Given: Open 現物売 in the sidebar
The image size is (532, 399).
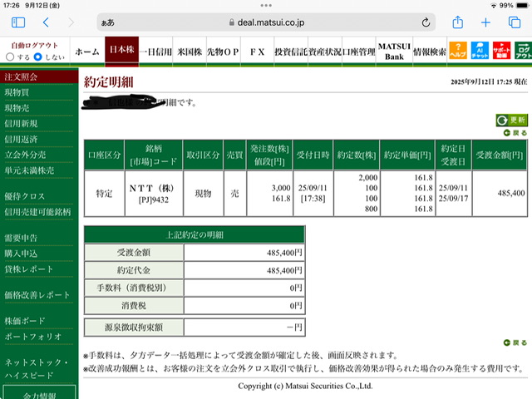Looking at the screenshot, I should point(17,108).
